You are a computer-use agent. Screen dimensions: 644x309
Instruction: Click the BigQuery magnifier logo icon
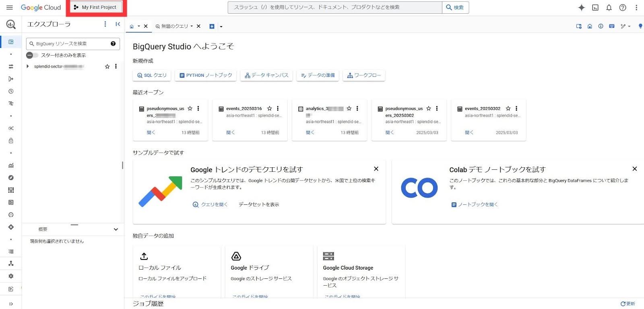point(11,24)
